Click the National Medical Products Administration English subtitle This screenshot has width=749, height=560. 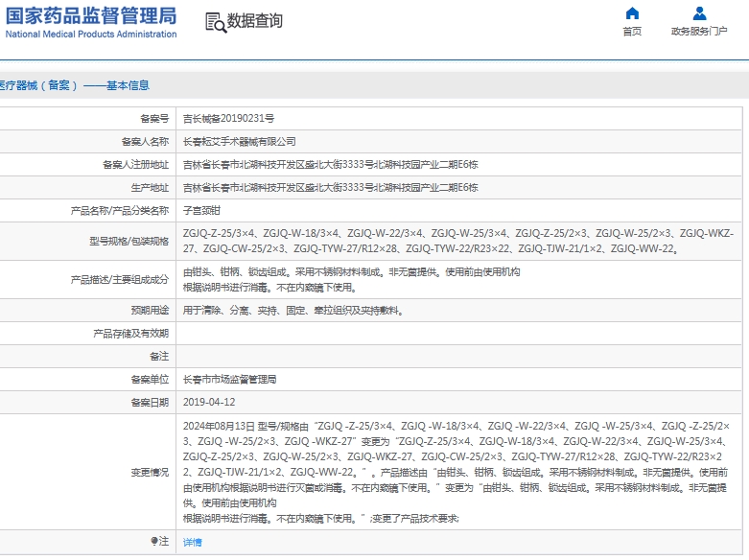[x=91, y=34]
